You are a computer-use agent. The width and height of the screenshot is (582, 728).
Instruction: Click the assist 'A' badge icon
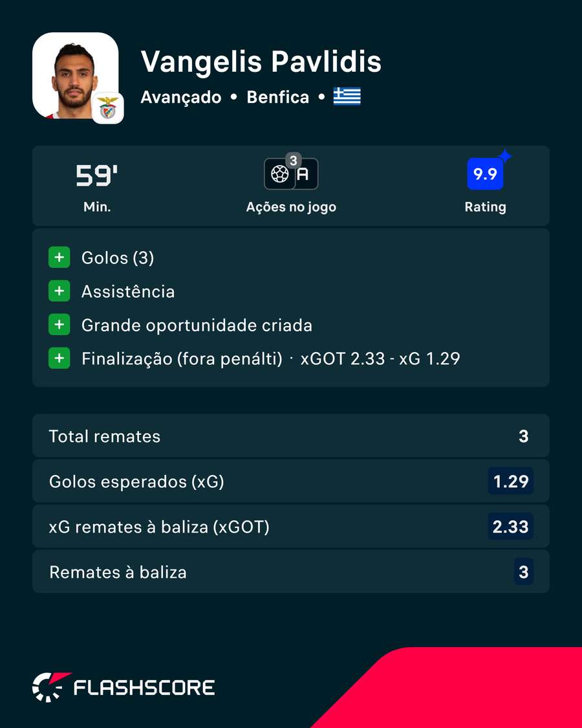pos(305,174)
